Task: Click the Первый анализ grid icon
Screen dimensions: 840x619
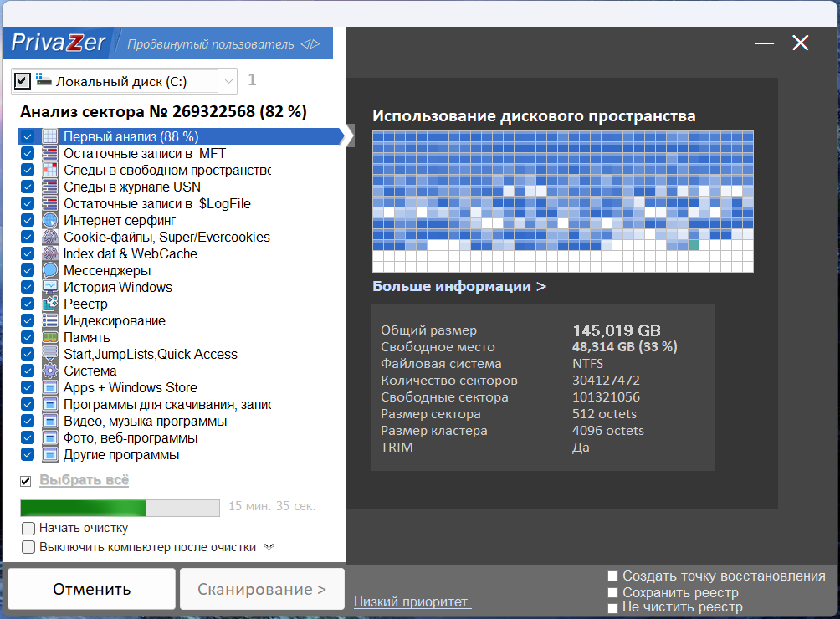Action: click(x=50, y=136)
